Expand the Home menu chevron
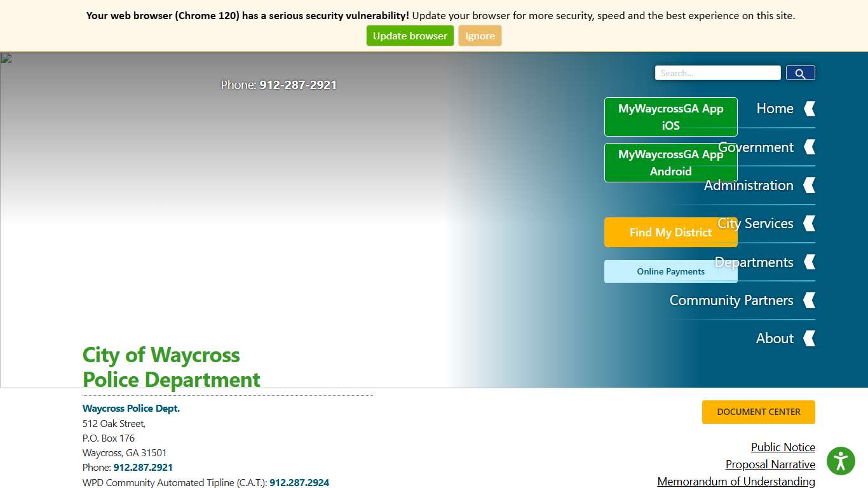Viewport: 868px width, 488px height. click(x=810, y=109)
